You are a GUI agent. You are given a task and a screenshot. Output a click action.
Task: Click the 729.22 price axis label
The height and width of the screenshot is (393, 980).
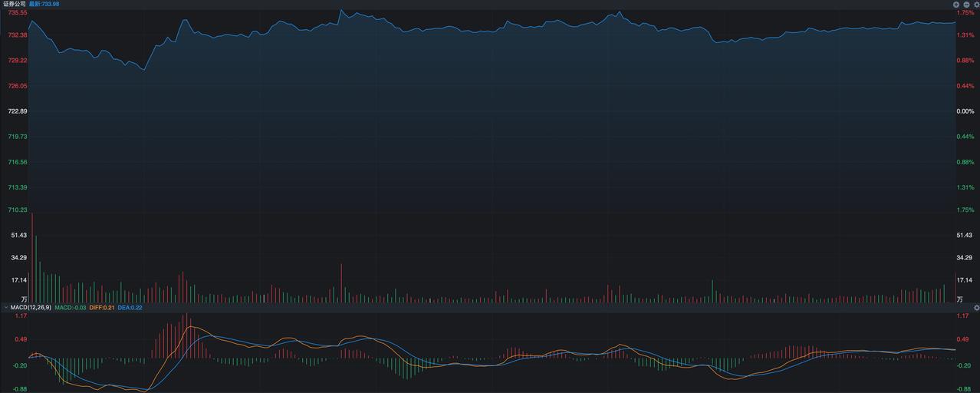[18, 60]
